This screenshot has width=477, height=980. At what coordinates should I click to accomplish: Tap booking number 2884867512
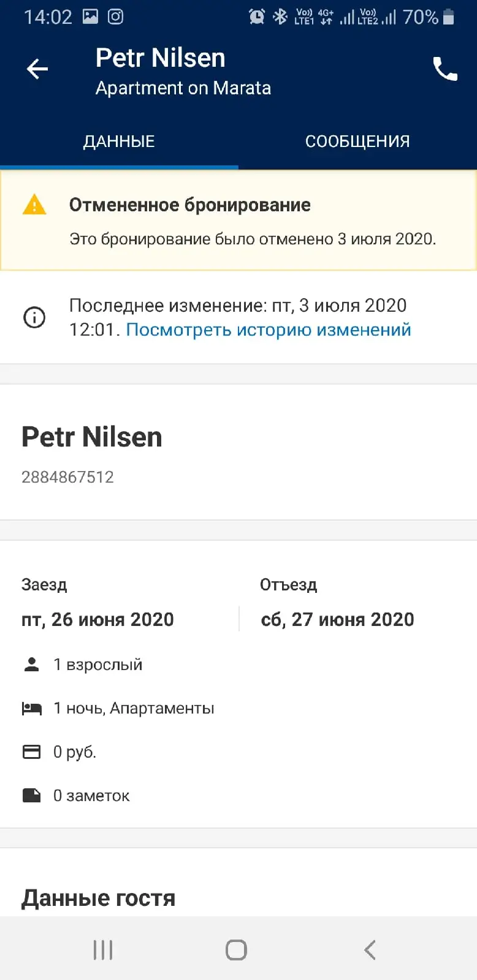pyautogui.click(x=67, y=477)
